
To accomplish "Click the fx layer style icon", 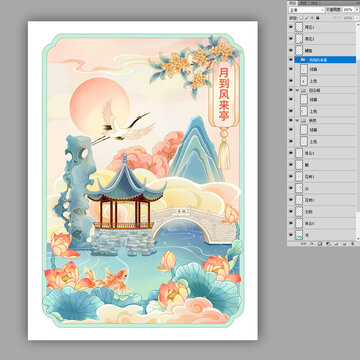I will click(312, 244).
